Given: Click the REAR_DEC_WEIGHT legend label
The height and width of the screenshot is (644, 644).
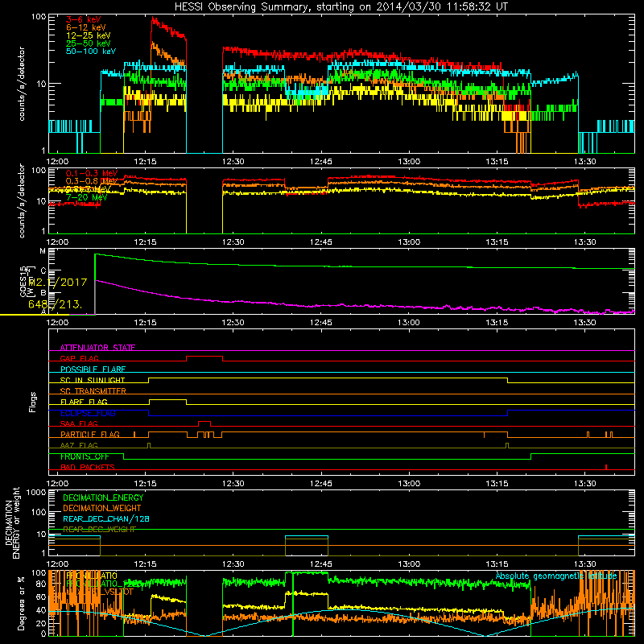Looking at the screenshot, I should [99, 530].
